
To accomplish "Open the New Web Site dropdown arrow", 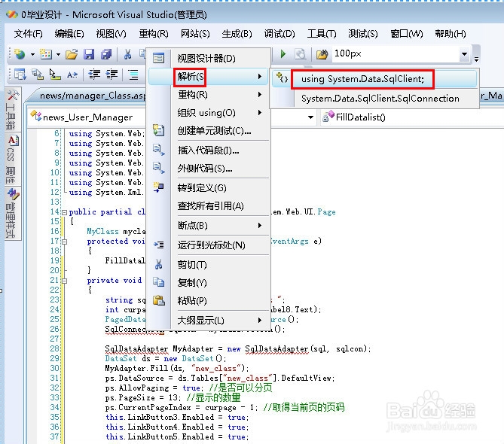I will (x=32, y=55).
